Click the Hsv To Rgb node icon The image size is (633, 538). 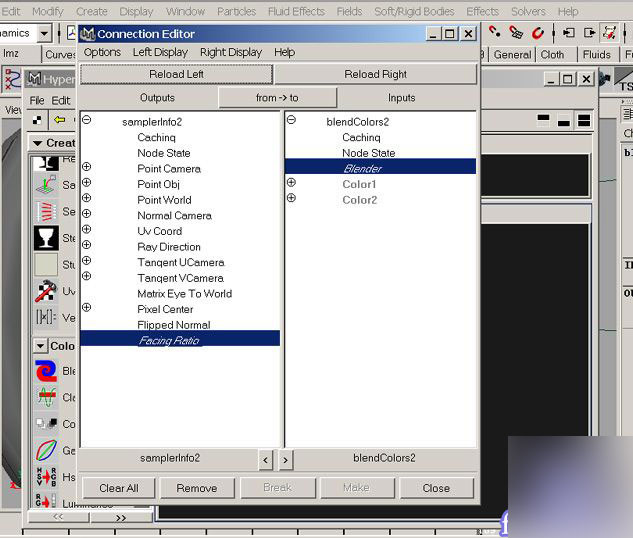(46, 477)
